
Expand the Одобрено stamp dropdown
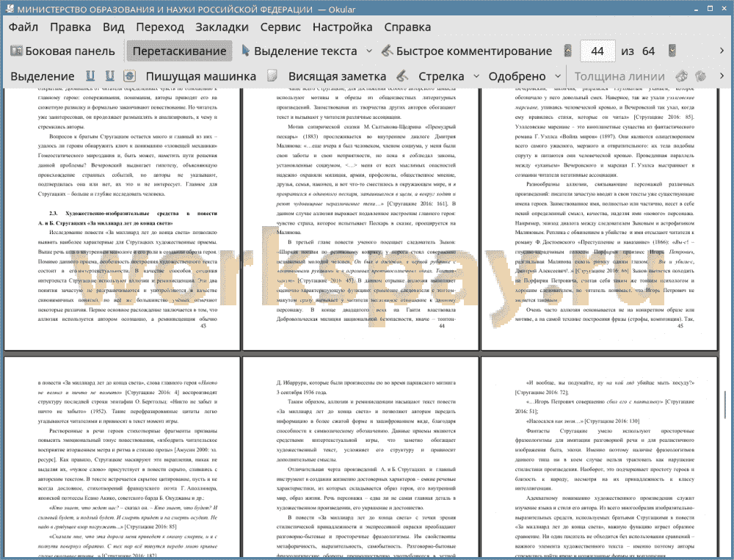coord(558,76)
